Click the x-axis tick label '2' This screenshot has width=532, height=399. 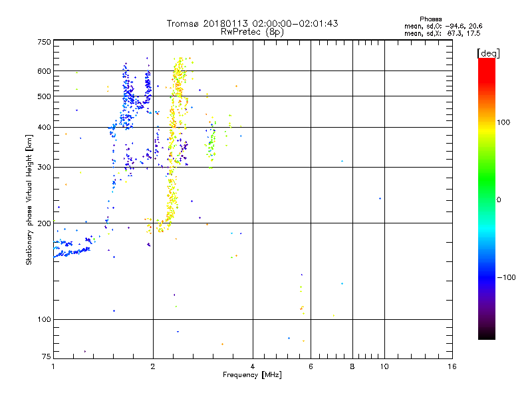click(153, 366)
